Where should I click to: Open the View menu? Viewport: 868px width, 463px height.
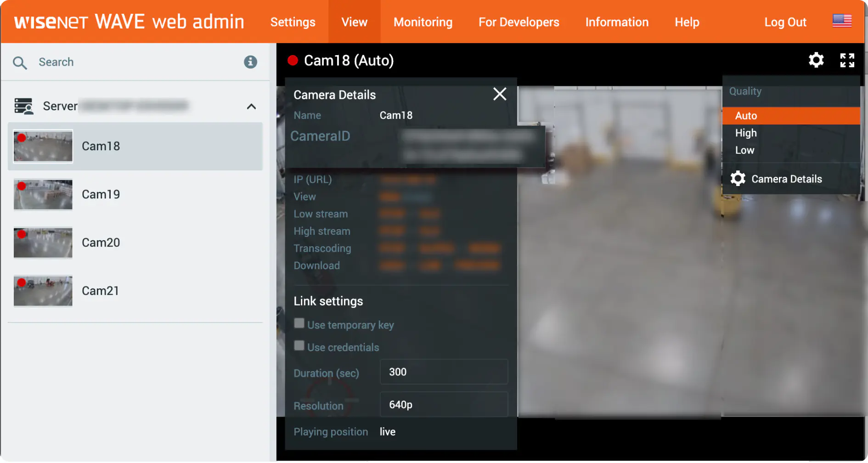[x=354, y=22]
